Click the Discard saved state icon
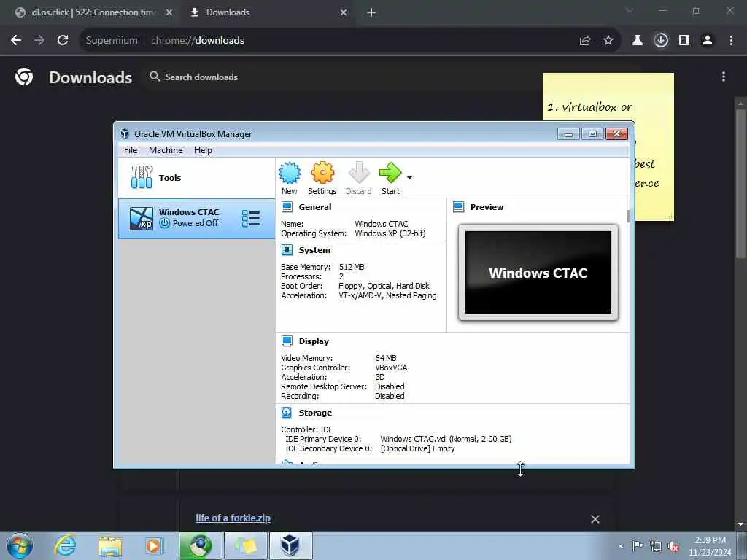This screenshot has width=747, height=560. [x=359, y=172]
